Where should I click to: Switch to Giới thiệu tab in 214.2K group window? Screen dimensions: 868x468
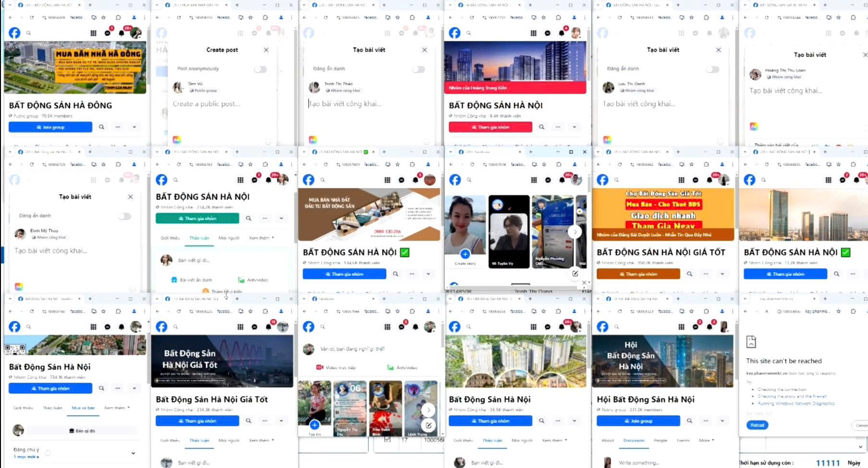point(170,238)
